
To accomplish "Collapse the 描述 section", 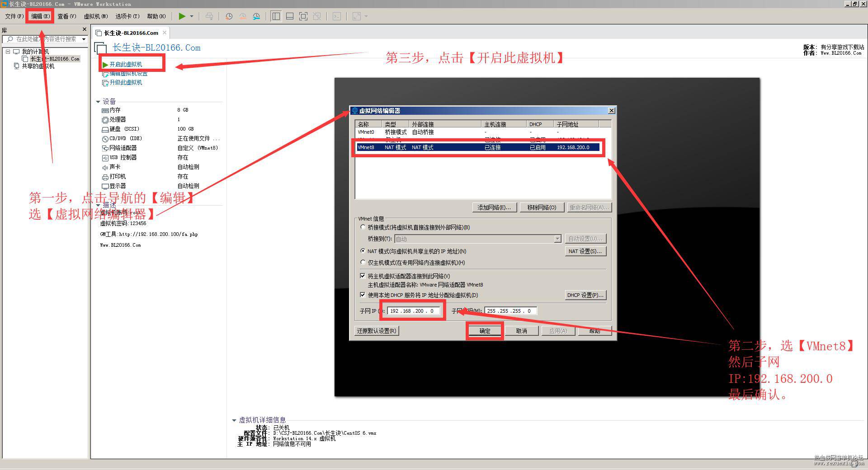I will pyautogui.click(x=98, y=205).
